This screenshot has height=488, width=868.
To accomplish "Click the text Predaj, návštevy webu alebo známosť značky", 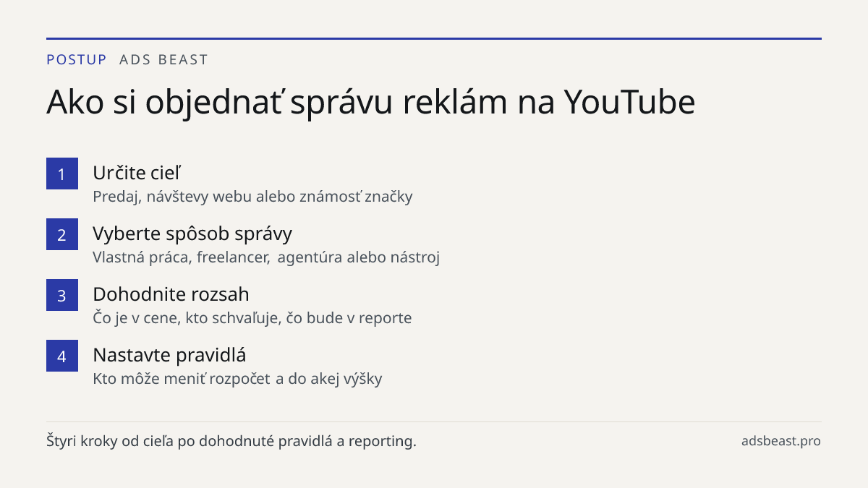I will (x=252, y=197).
